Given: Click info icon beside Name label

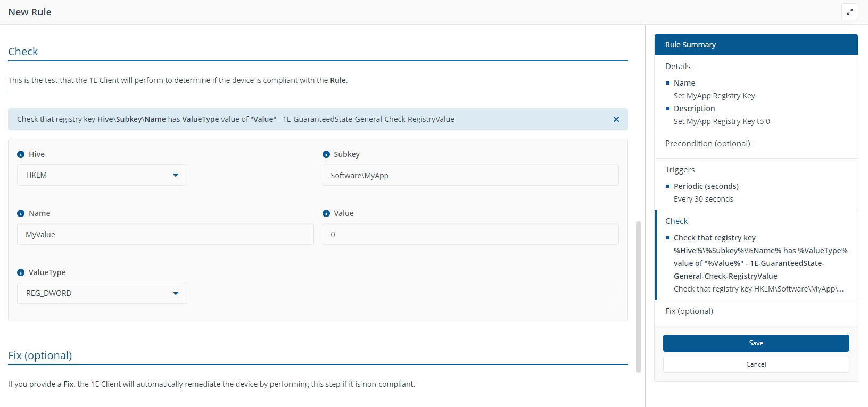Looking at the screenshot, I should (x=21, y=213).
